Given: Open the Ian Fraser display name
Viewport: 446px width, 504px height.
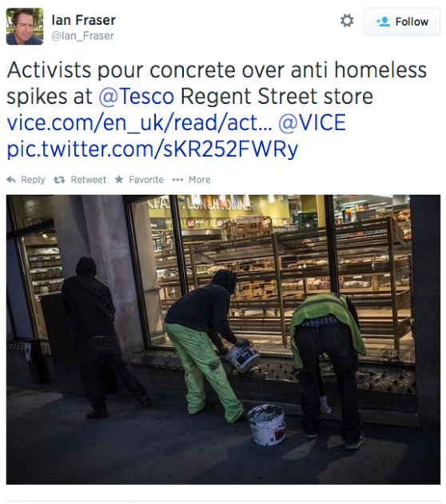Looking at the screenshot, I should pos(84,20).
